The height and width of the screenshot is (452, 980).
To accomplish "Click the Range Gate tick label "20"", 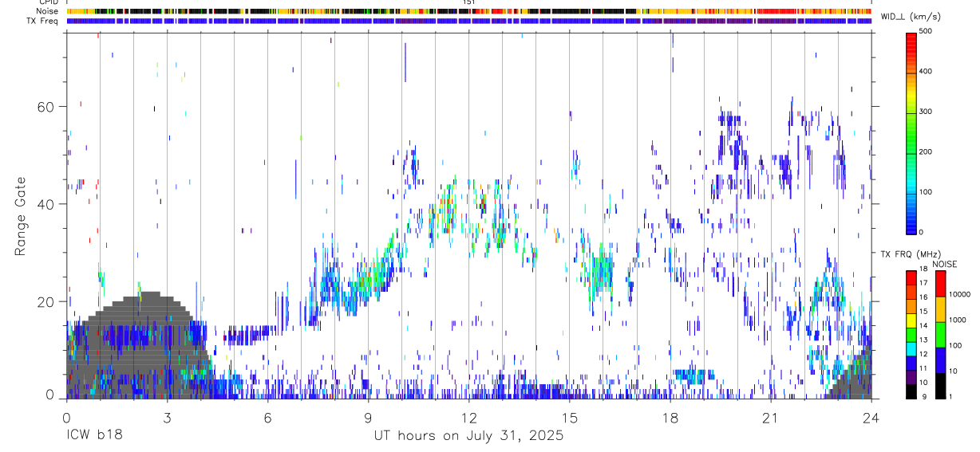I will click(x=47, y=301).
